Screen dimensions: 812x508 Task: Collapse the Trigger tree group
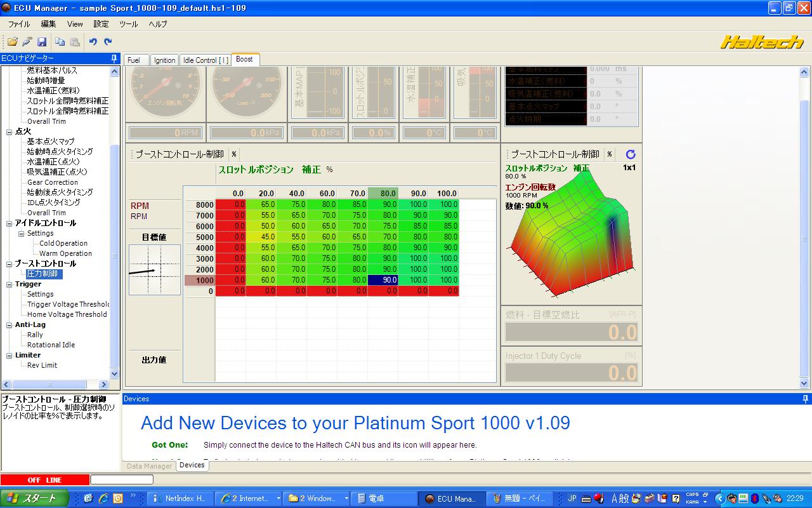(x=10, y=284)
